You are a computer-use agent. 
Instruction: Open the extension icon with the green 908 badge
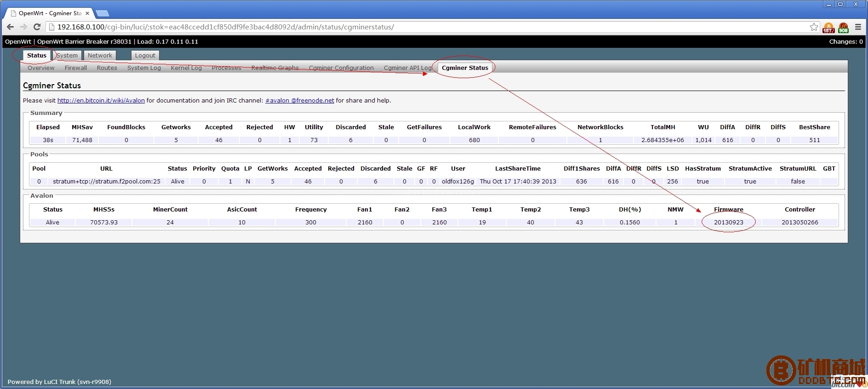(x=843, y=28)
